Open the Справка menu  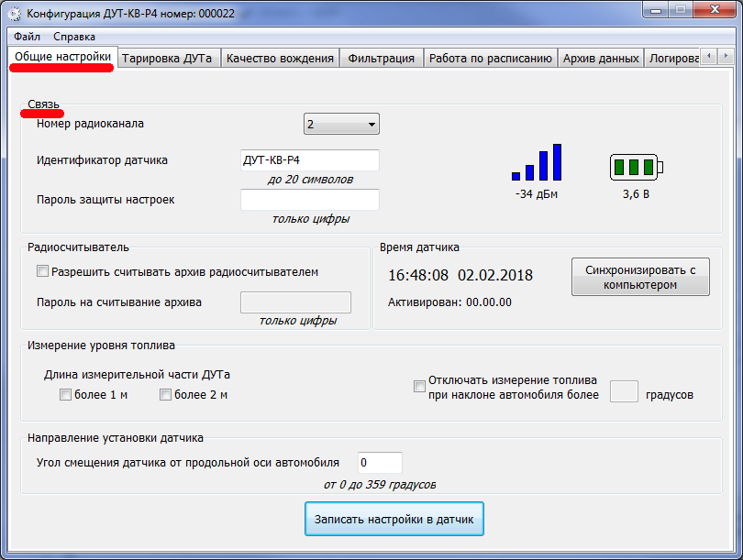(74, 37)
